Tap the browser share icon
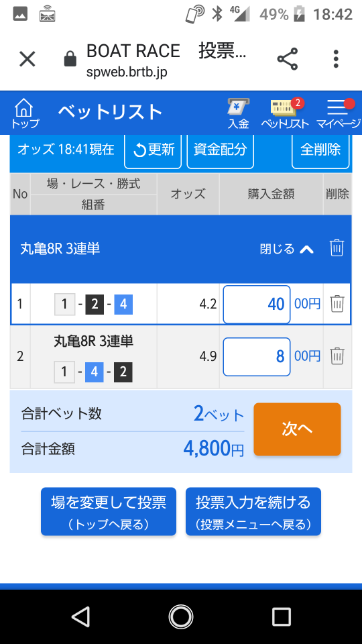362x644 pixels. pos(288,59)
